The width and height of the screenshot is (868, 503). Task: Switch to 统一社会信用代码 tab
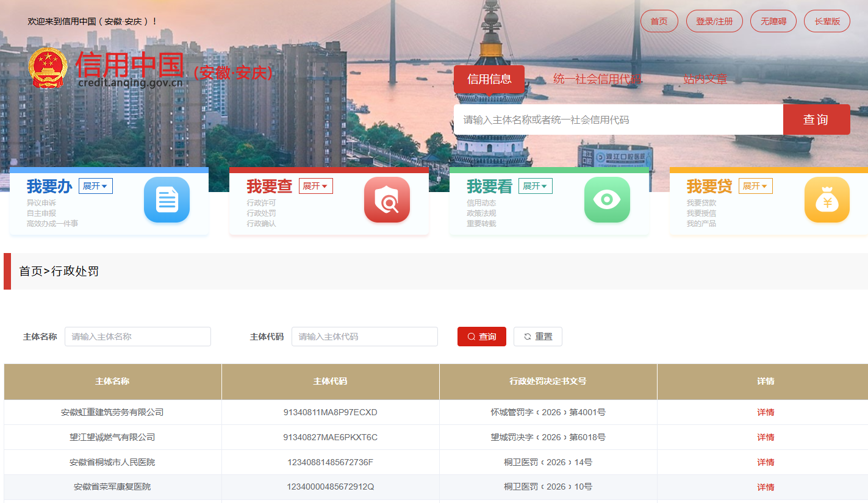click(597, 79)
